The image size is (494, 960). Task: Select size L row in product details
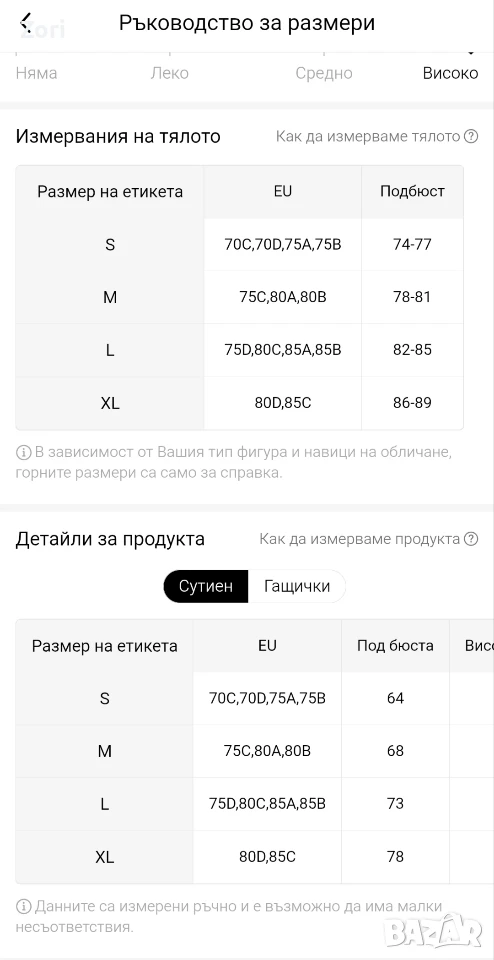(x=255, y=803)
